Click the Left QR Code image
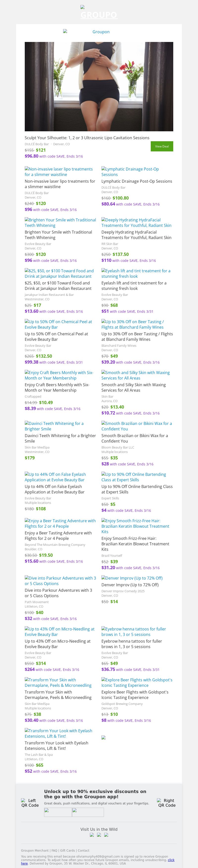This screenshot has width=198, height=868. (x=30, y=803)
